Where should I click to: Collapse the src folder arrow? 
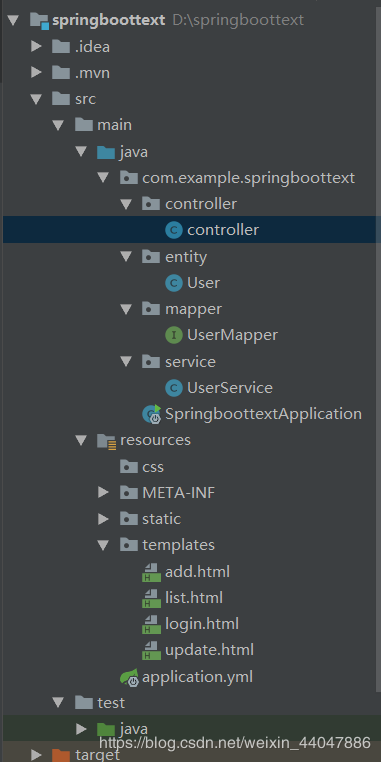tap(36, 99)
